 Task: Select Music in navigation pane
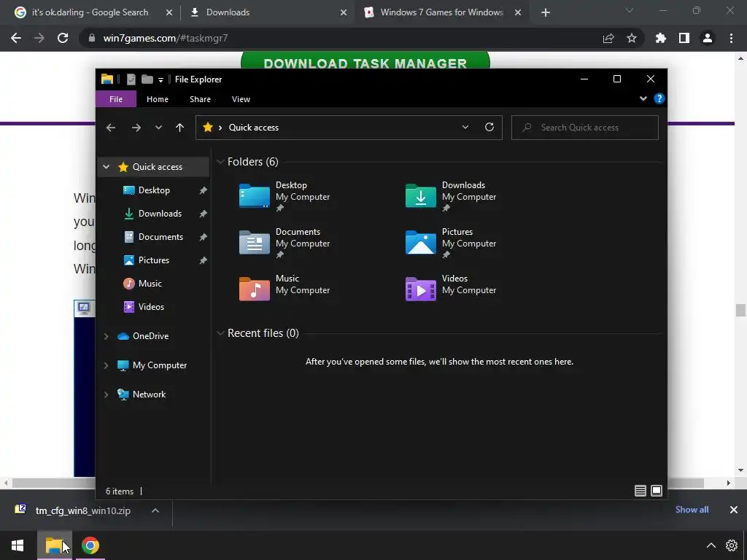click(x=150, y=284)
